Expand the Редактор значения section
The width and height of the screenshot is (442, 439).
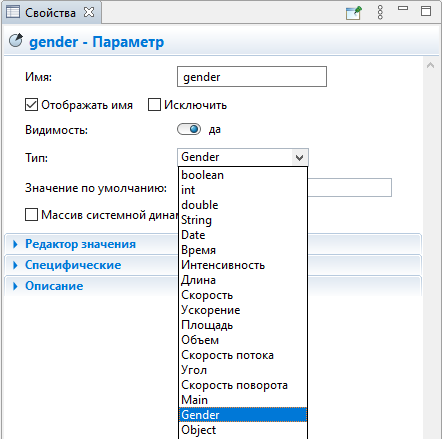tap(80, 244)
